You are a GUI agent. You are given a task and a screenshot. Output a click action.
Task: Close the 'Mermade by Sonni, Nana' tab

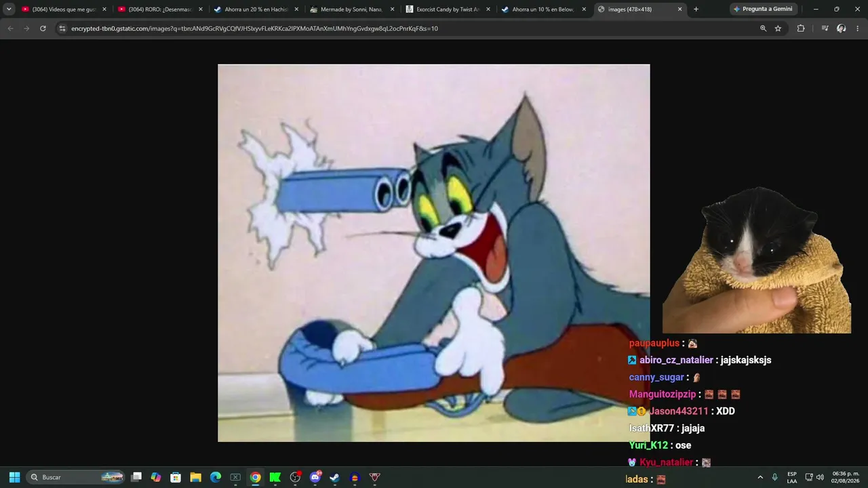click(392, 9)
